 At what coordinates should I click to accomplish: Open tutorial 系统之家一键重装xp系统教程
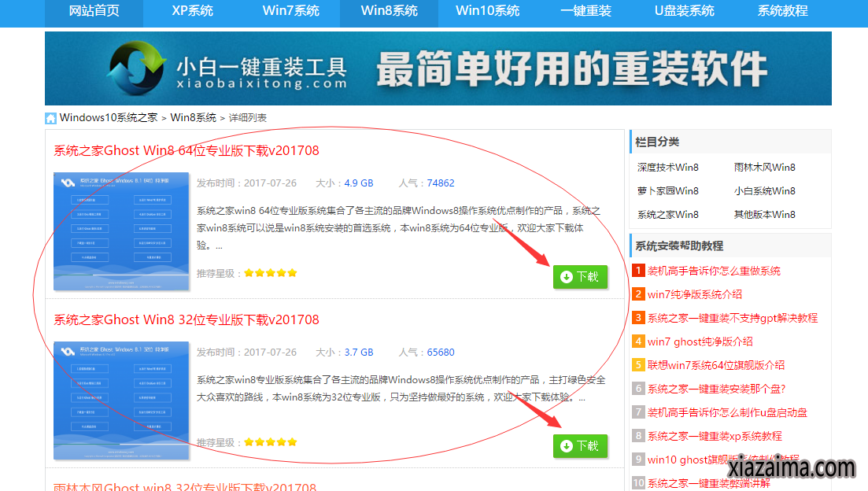(715, 436)
